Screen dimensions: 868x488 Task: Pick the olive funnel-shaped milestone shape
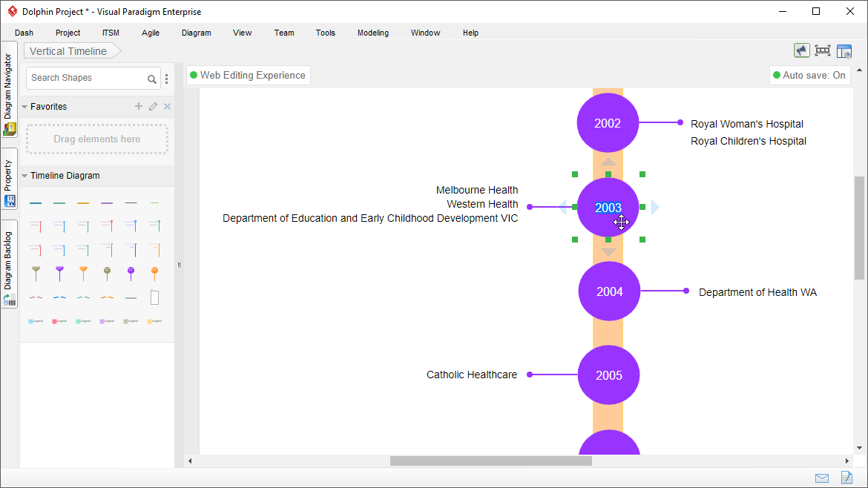(36, 274)
